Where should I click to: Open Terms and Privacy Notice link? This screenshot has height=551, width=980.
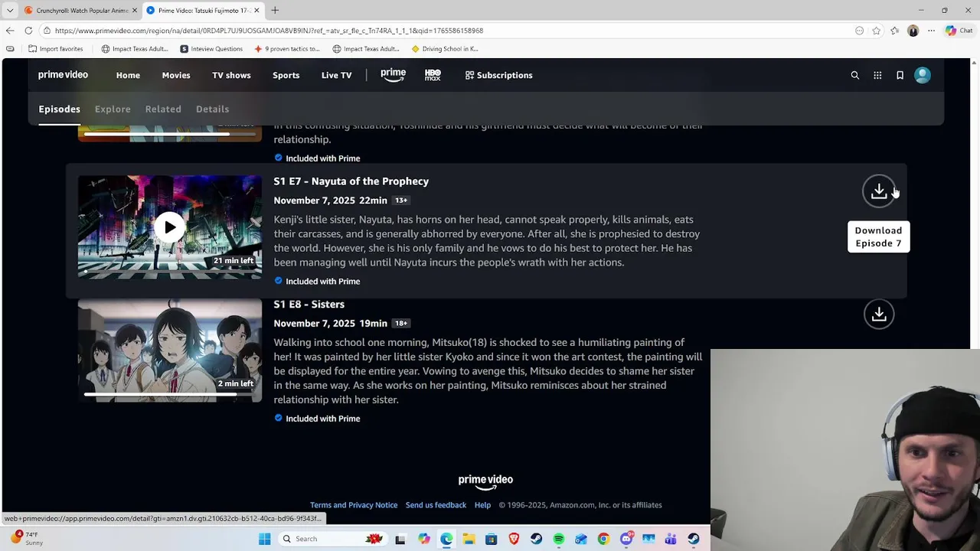pos(354,505)
